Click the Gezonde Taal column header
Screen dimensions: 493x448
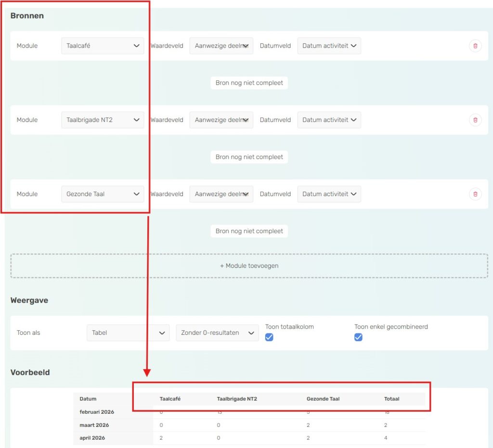coord(323,399)
